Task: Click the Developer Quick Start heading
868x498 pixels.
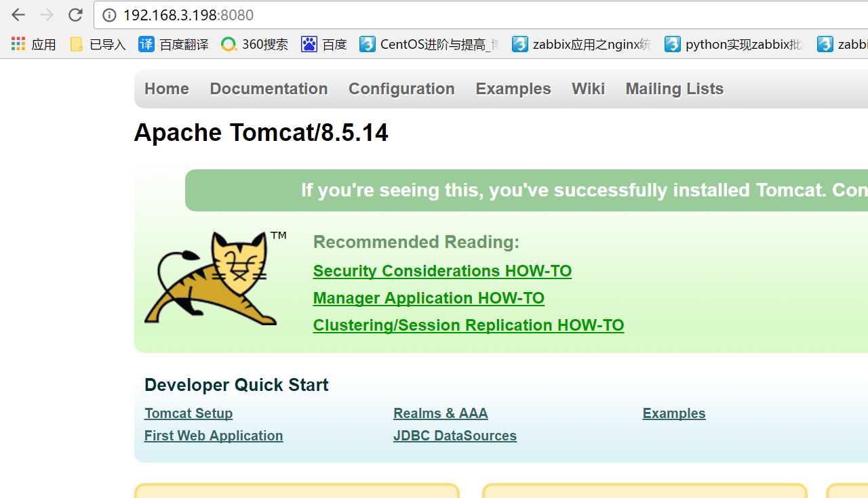Action: [x=237, y=385]
